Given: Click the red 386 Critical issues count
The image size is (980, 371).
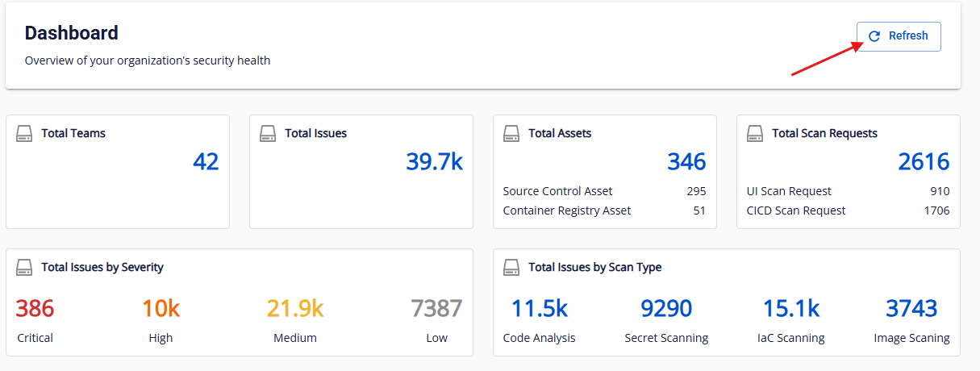Looking at the screenshot, I should [35, 309].
